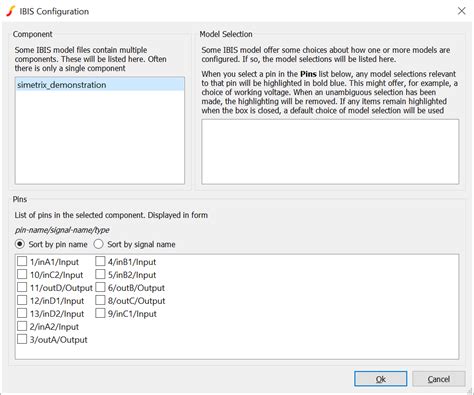The width and height of the screenshot is (474, 395).
Task: Click the Cancel button
Action: click(438, 379)
